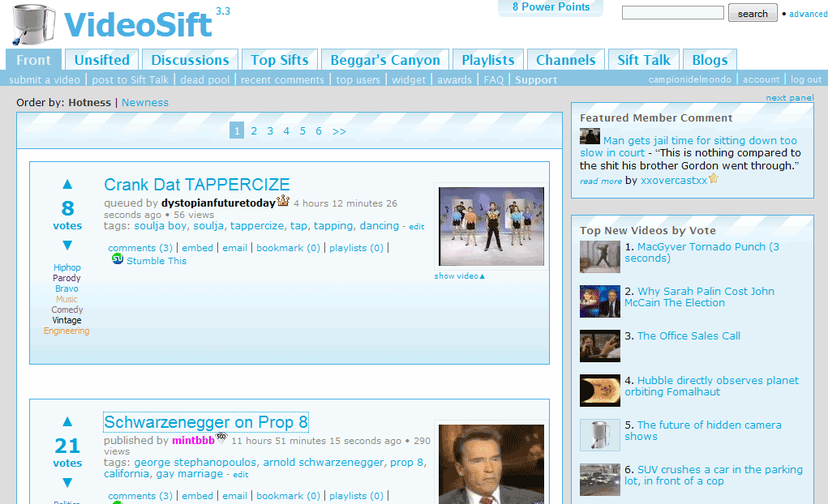Click next panel link

pos(789,97)
